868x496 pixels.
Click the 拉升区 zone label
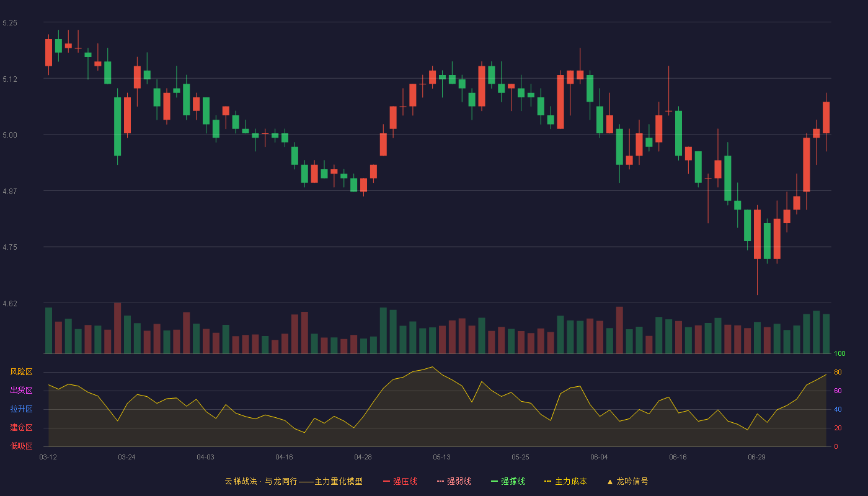tap(21, 409)
